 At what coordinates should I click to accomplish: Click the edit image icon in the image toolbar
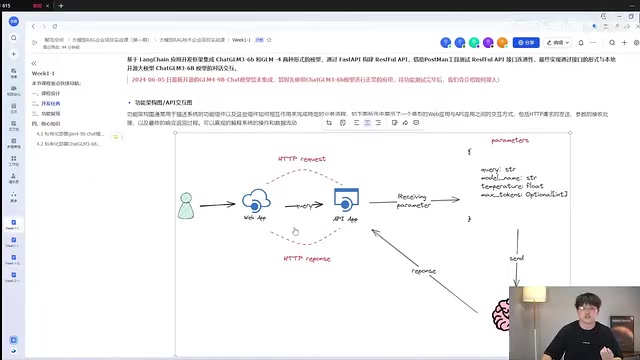click(394, 122)
